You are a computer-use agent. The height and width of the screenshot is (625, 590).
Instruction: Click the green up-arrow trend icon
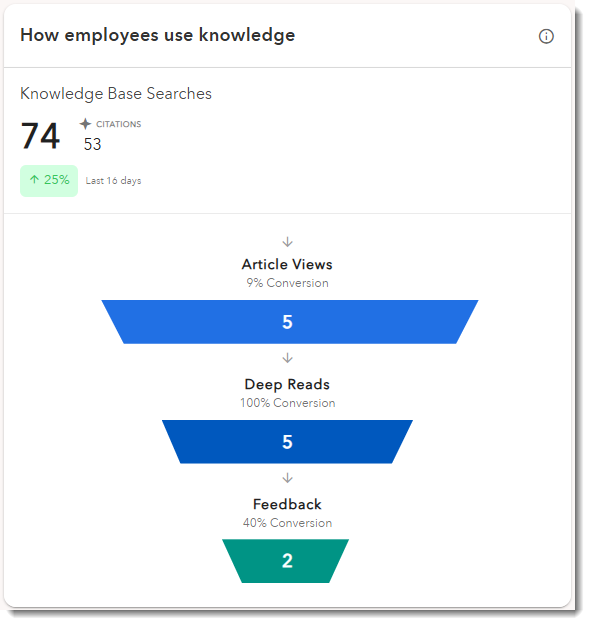[x=35, y=181]
